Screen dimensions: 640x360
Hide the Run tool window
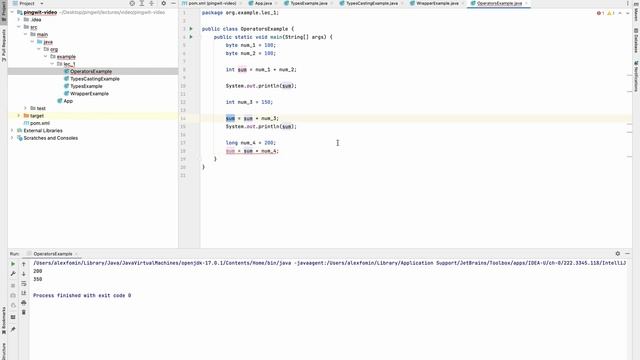click(x=627, y=253)
